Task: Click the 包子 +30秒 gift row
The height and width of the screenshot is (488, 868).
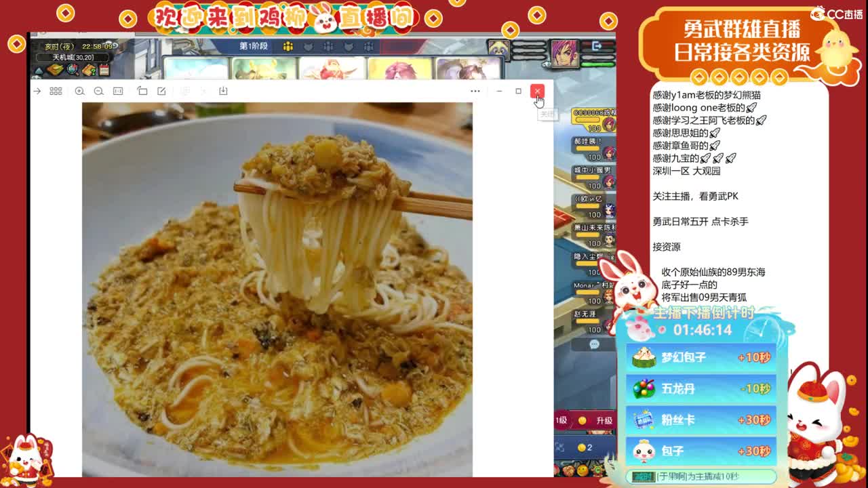Action: point(701,451)
